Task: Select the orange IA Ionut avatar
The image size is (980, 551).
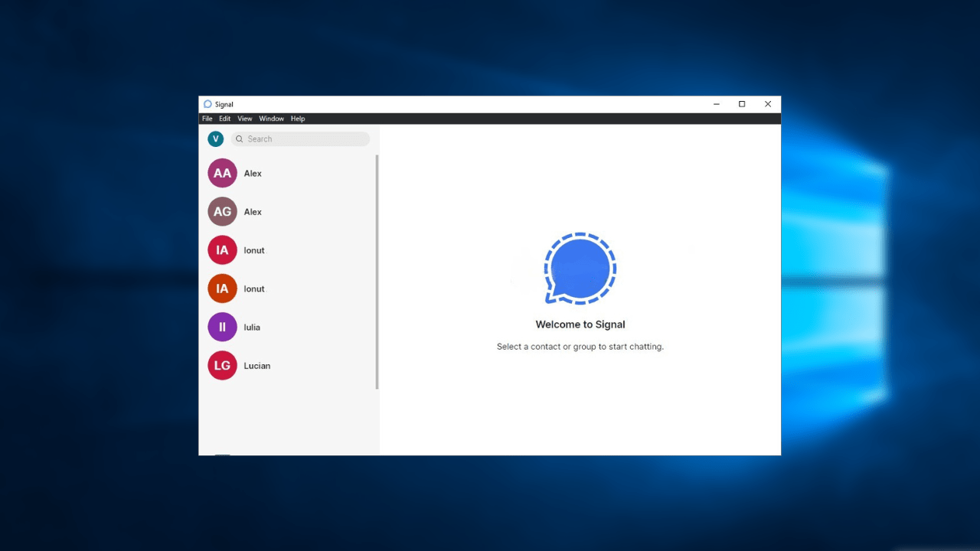Action: (222, 289)
